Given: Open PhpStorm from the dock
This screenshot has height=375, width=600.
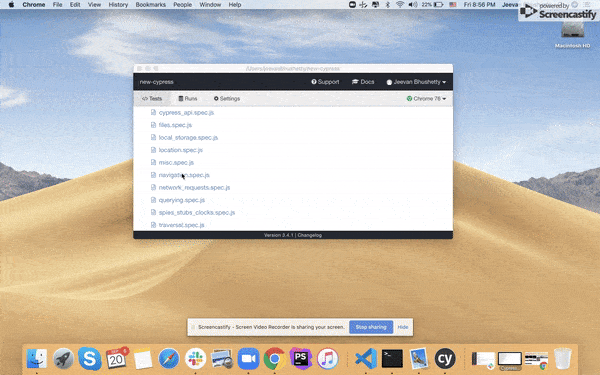Looking at the screenshot, I should point(301,359).
